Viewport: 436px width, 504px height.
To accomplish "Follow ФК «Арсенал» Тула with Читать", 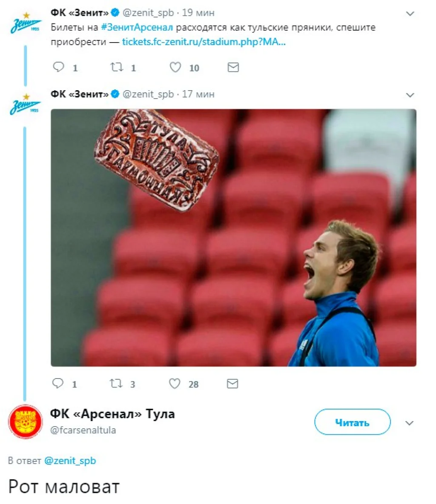I will (x=352, y=422).
